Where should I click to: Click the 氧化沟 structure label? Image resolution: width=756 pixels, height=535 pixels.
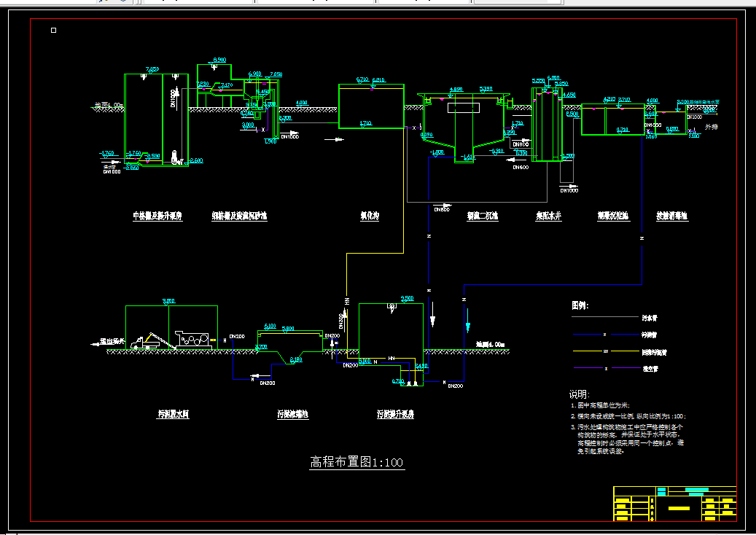(370, 216)
